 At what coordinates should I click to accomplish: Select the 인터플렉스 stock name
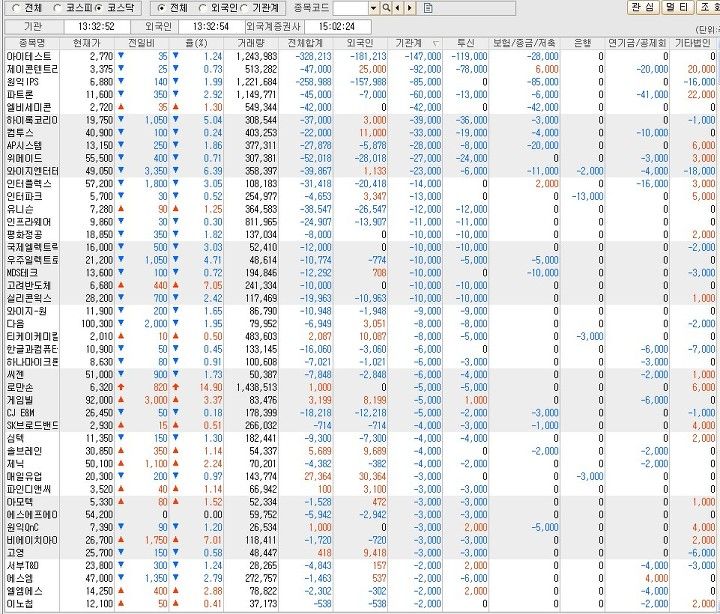point(29,184)
